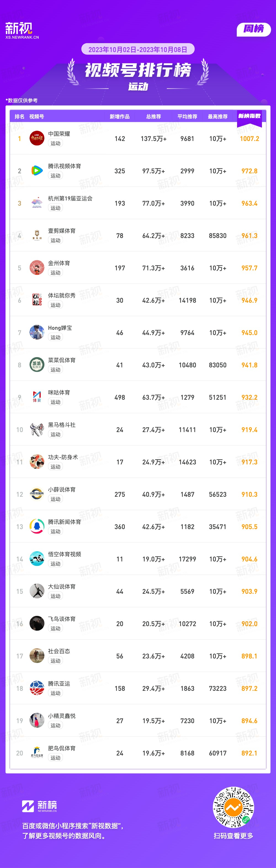Click the 中国荣耀 channel avatar

point(37,138)
